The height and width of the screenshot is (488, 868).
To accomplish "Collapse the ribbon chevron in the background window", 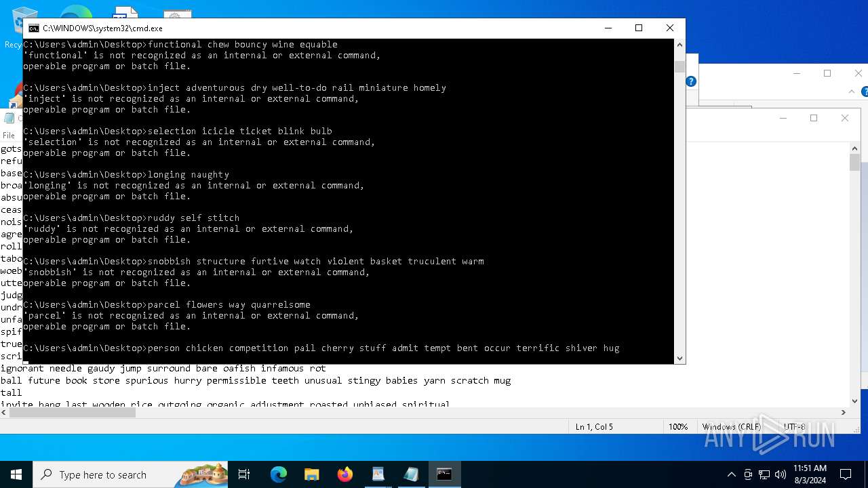I will 852,91.
